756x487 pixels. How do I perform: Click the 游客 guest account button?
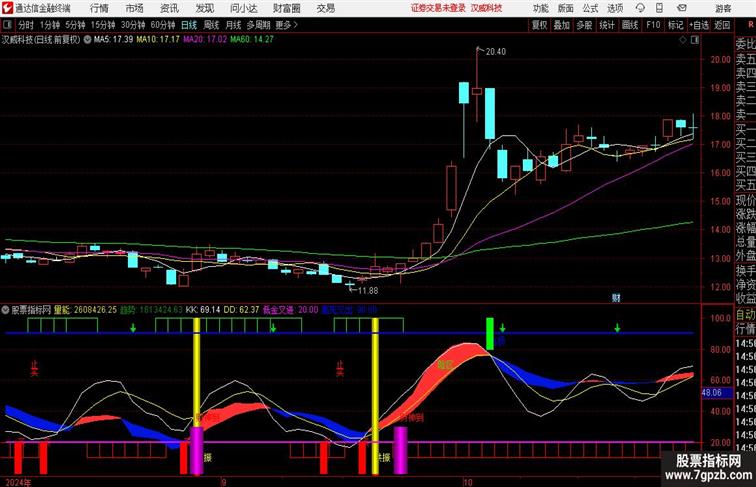point(723,9)
